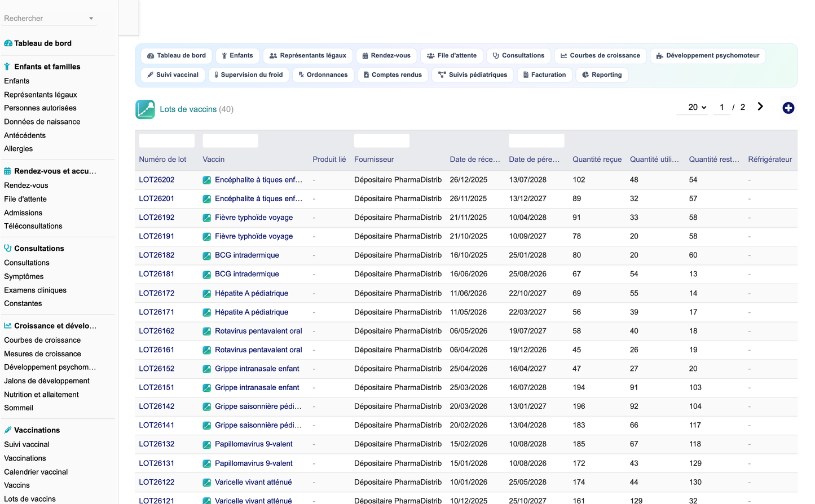The image size is (815, 504).
Task: Open the Rechercher search dropdown arrow
Action: (91, 19)
